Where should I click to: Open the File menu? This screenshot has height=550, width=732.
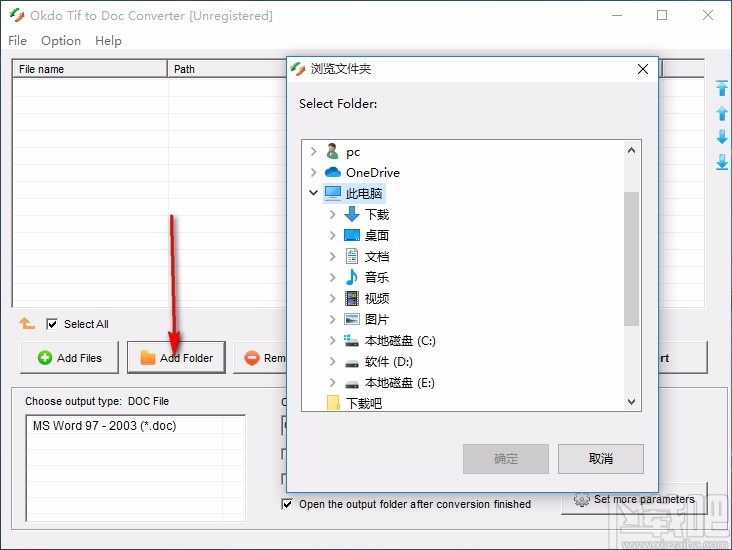(17, 41)
